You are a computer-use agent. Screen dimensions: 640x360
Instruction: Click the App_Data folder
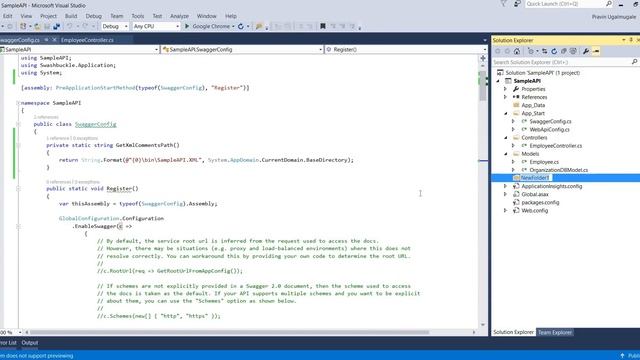click(x=533, y=105)
